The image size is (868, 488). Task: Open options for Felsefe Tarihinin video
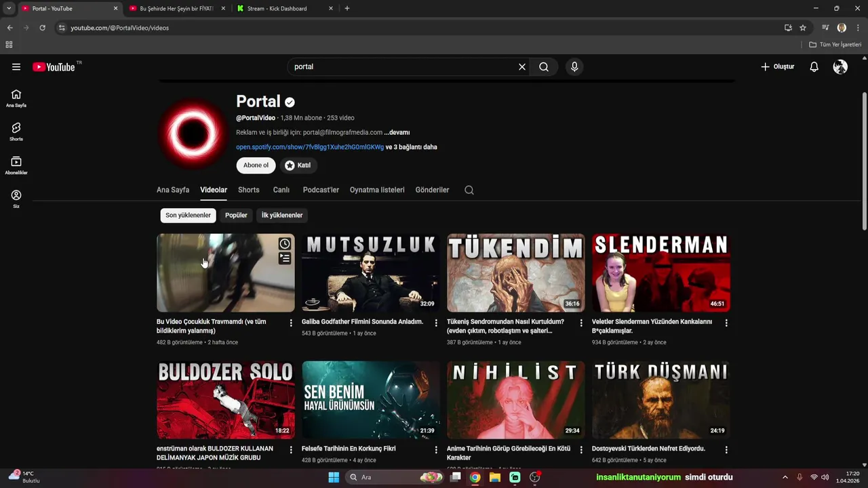pyautogui.click(x=436, y=449)
